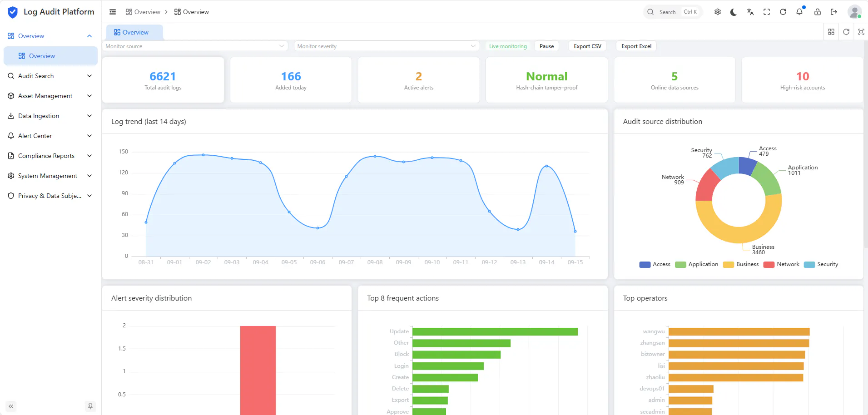Click the Audit Search magnifier icon
Viewport: 868px width, 415px height.
[11, 76]
